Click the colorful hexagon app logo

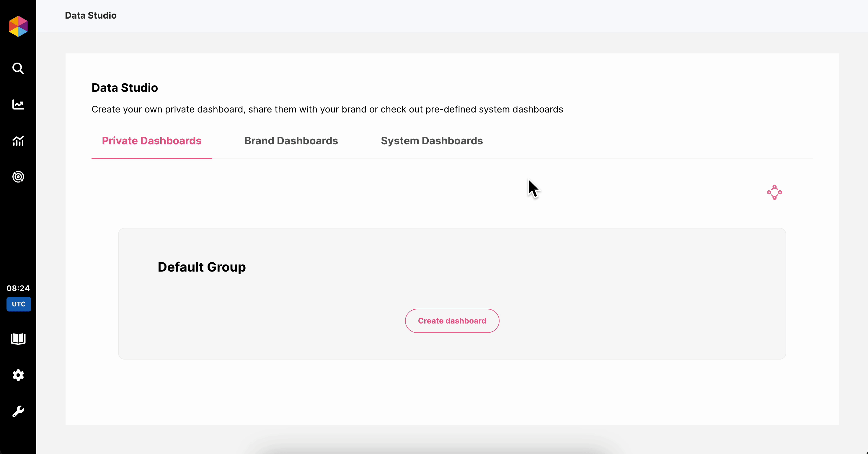18,26
